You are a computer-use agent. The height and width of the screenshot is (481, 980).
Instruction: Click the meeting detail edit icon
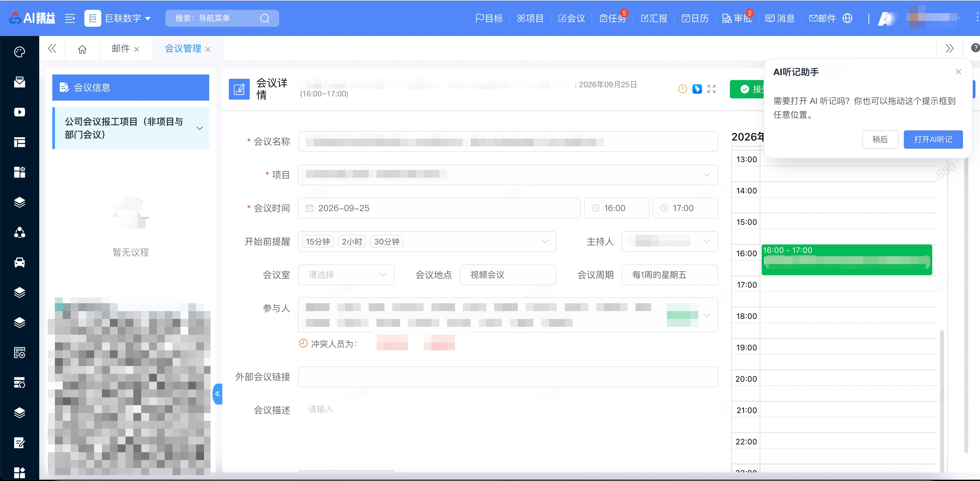pyautogui.click(x=239, y=89)
